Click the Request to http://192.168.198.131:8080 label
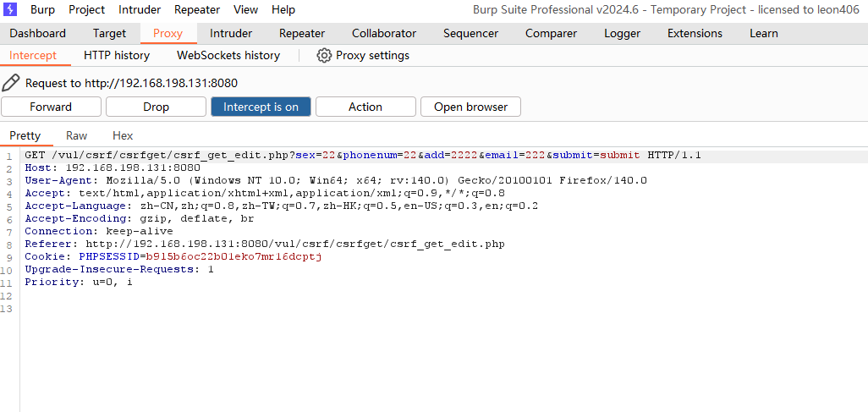The image size is (868, 412). pyautogui.click(x=131, y=84)
